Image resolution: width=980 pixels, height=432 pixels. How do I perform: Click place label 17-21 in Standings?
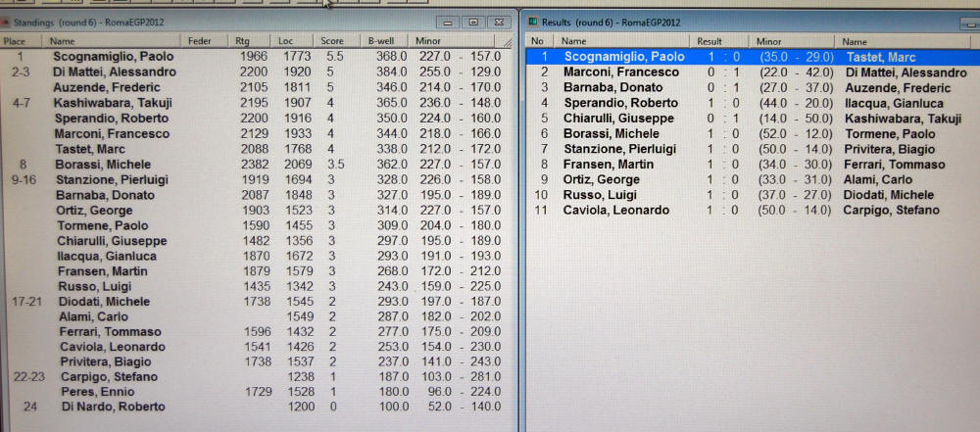[x=28, y=302]
